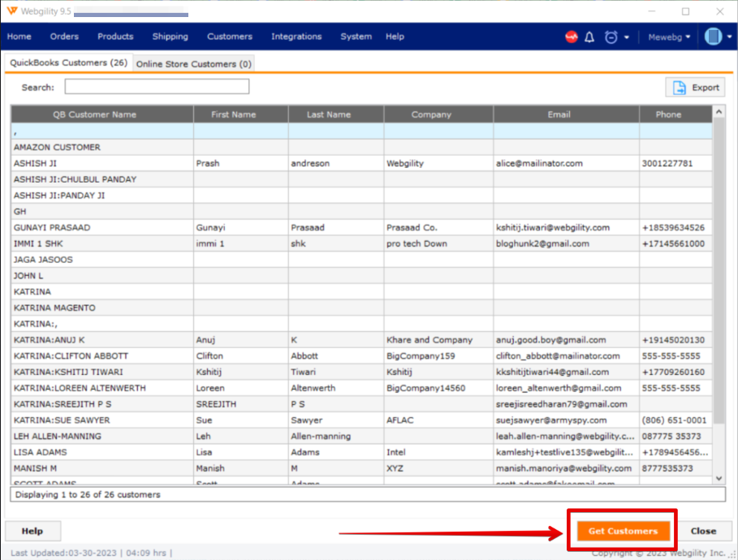Image resolution: width=738 pixels, height=560 pixels.
Task: Click the Help button at bottom left
Action: [x=32, y=531]
